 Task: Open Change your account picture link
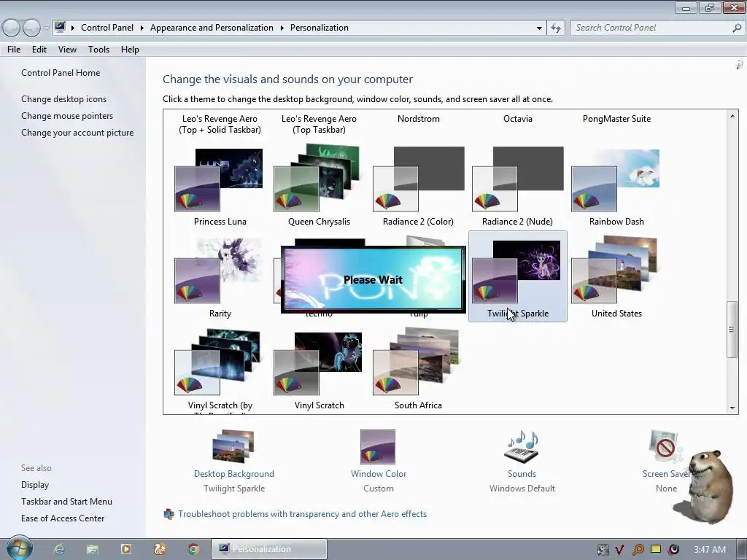pos(77,133)
